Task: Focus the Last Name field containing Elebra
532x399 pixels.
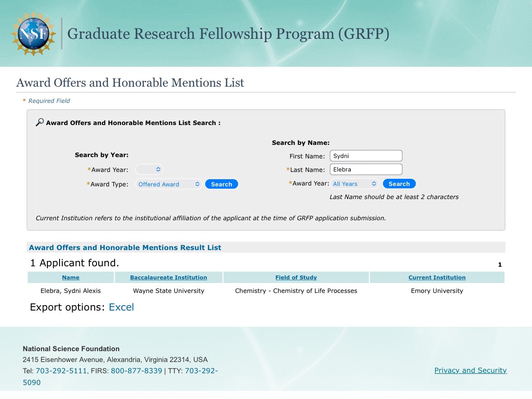Action: pyautogui.click(x=366, y=169)
